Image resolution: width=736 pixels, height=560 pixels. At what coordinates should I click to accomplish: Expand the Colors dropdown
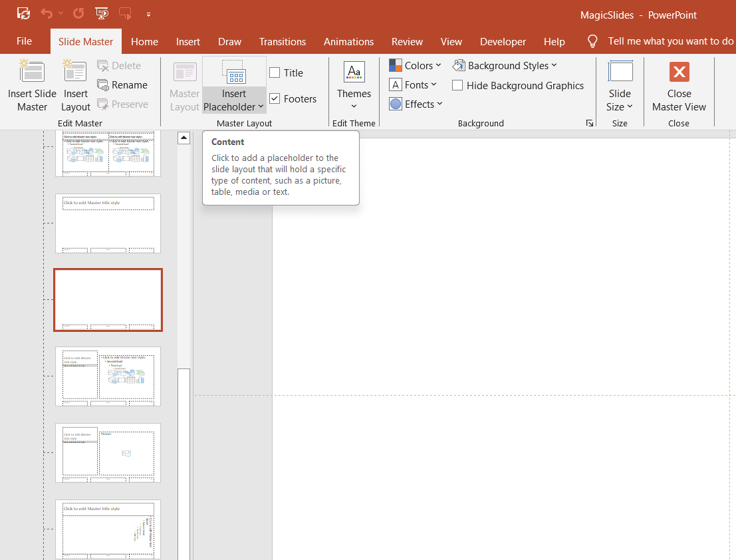tap(416, 65)
